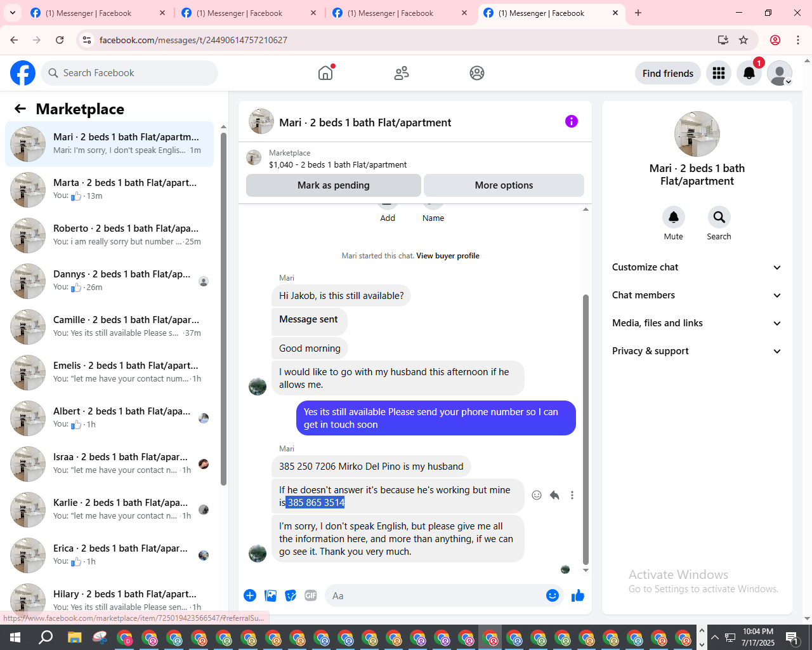
Task: Close the active Messenger tab
Action: (x=615, y=13)
